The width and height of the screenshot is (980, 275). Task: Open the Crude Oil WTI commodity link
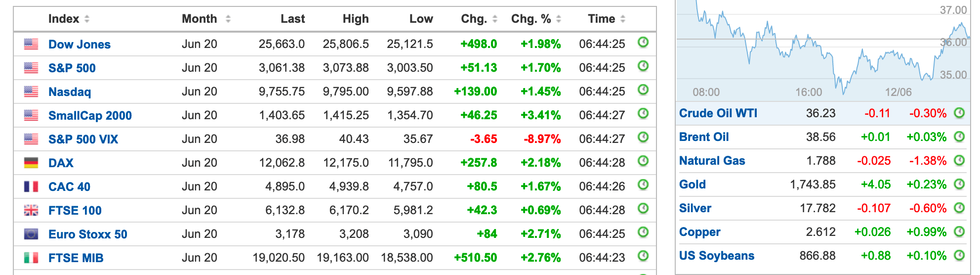coord(718,113)
